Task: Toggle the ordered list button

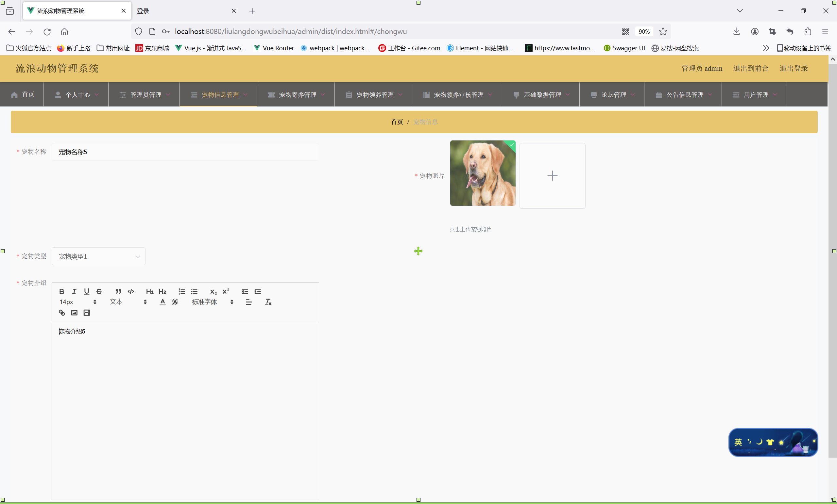Action: pos(182,291)
